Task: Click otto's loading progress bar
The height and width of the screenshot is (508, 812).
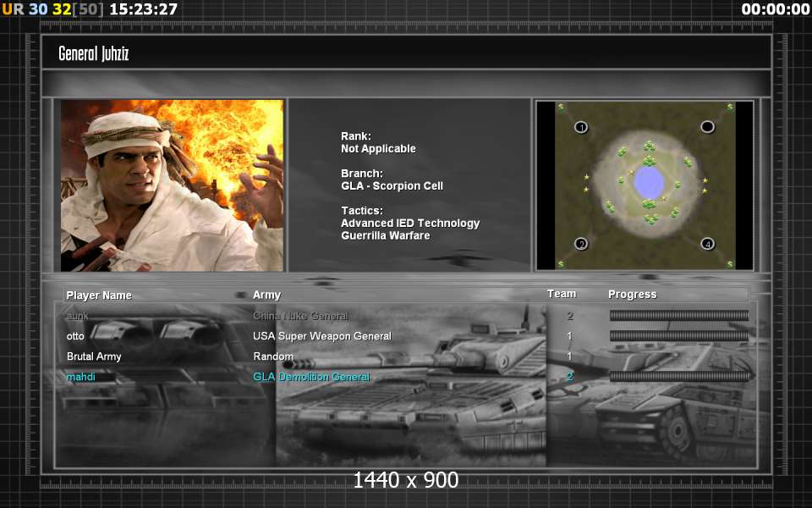Action: click(x=679, y=336)
